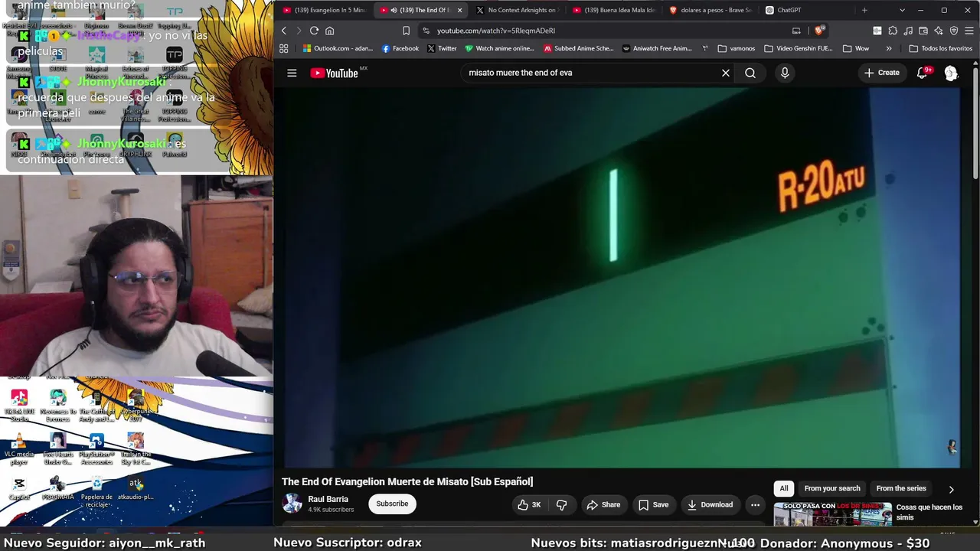Viewport: 980px width, 551px height.
Task: Open Outlook.com bookmark
Action: click(338, 48)
